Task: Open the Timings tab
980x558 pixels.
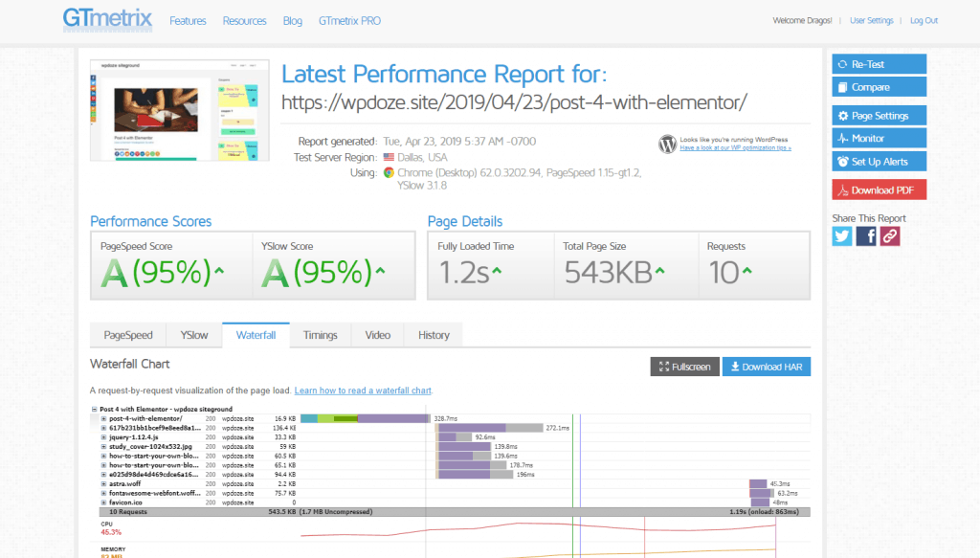Action: (x=320, y=335)
